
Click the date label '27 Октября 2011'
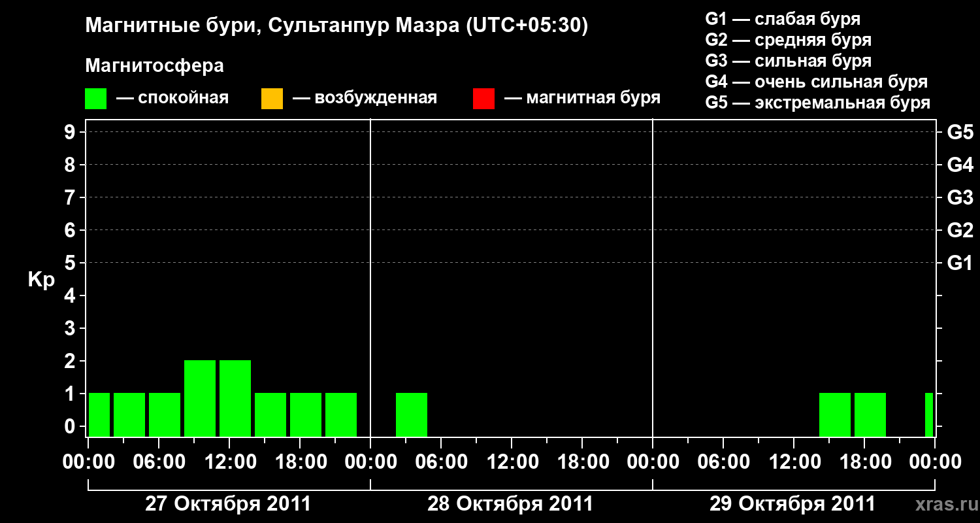click(228, 504)
